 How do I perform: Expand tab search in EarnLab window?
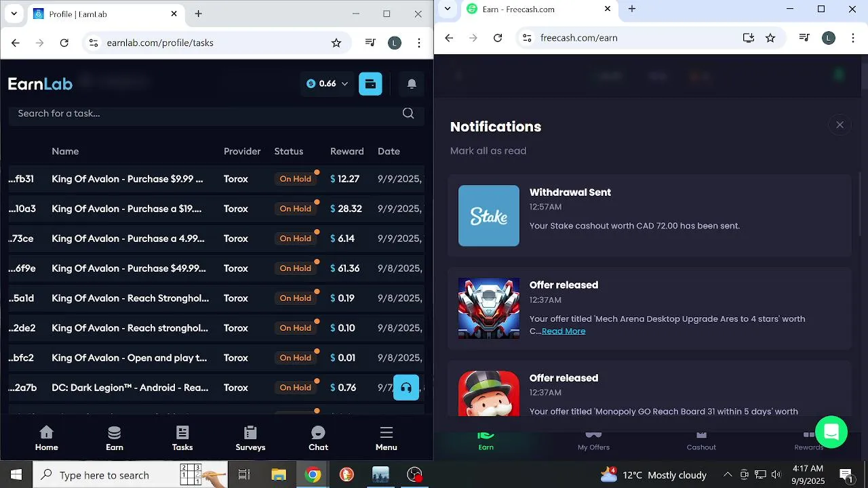pos(14,14)
